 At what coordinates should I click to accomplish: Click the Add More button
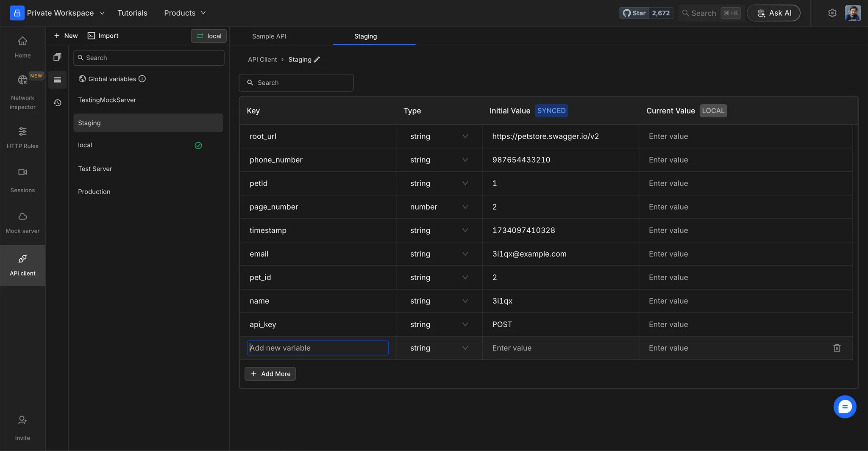coord(270,374)
